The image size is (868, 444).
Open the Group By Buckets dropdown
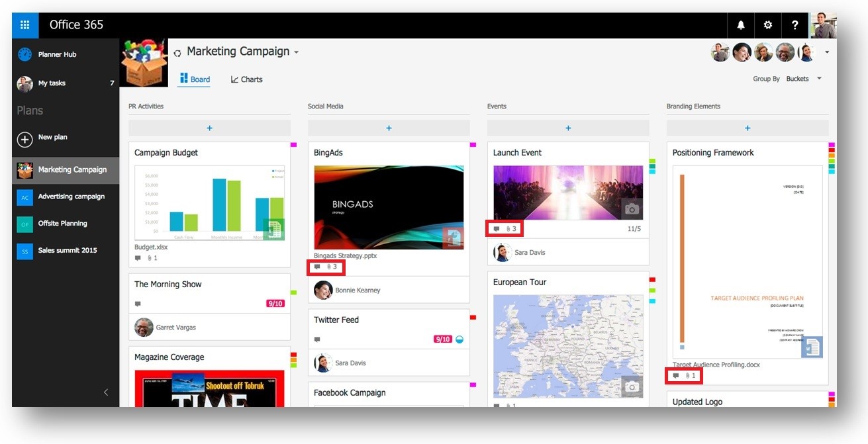tap(803, 79)
